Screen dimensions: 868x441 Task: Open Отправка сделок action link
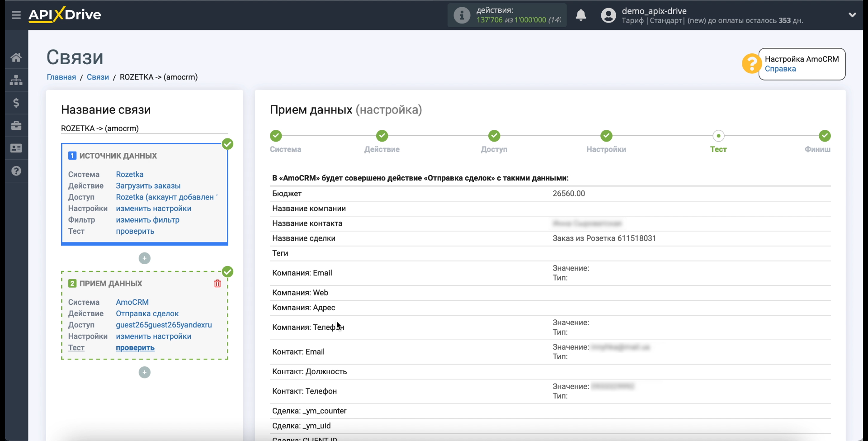(x=147, y=313)
